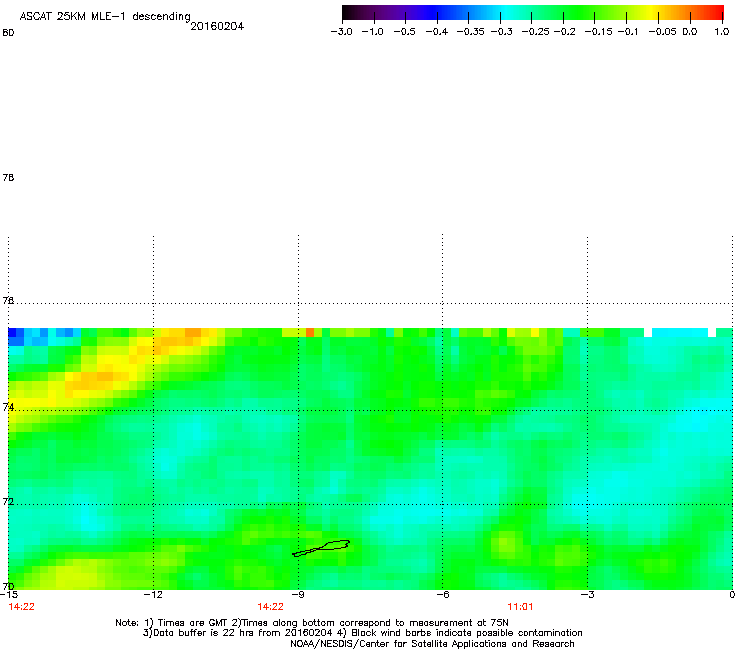Click the red time stamp 14:22 below -15
This screenshot has width=740, height=650.
[x=22, y=607]
